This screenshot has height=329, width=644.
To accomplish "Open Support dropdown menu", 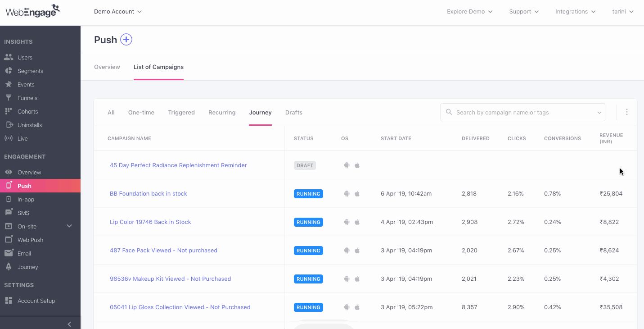I will pos(524,11).
